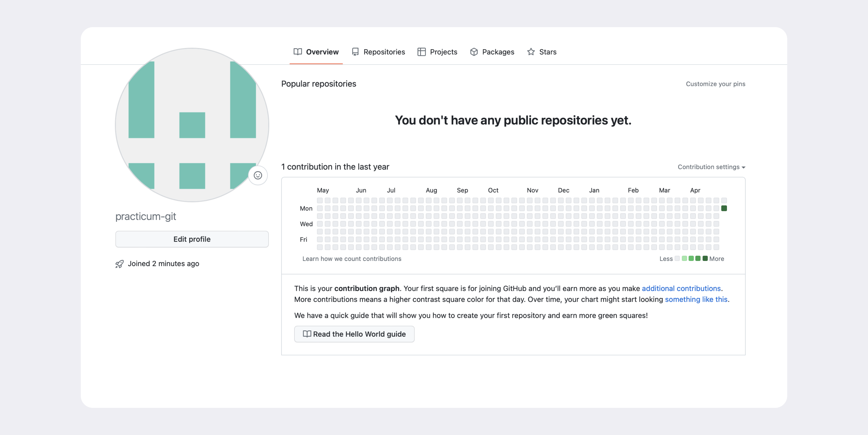
Task: Open the Overview tab
Action: (316, 52)
